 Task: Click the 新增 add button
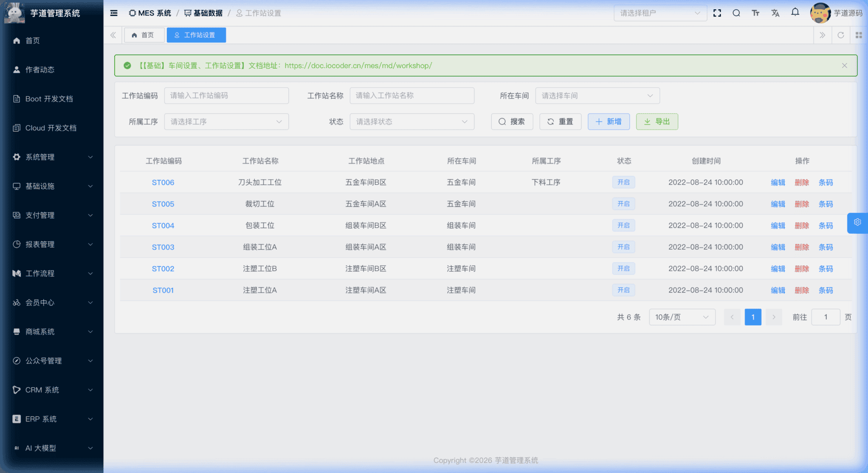[608, 121]
